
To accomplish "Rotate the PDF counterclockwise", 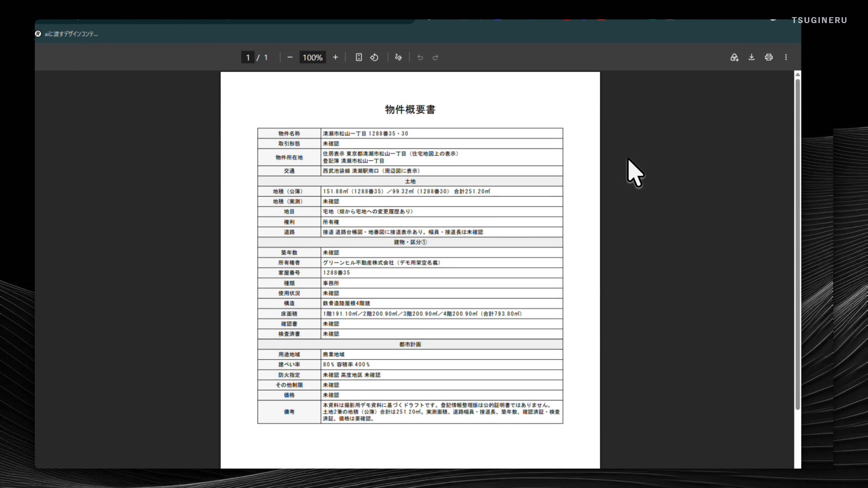I will (374, 57).
